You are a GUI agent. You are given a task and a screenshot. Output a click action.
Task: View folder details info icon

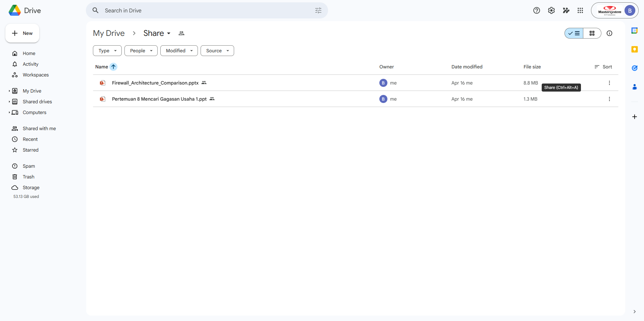click(609, 33)
